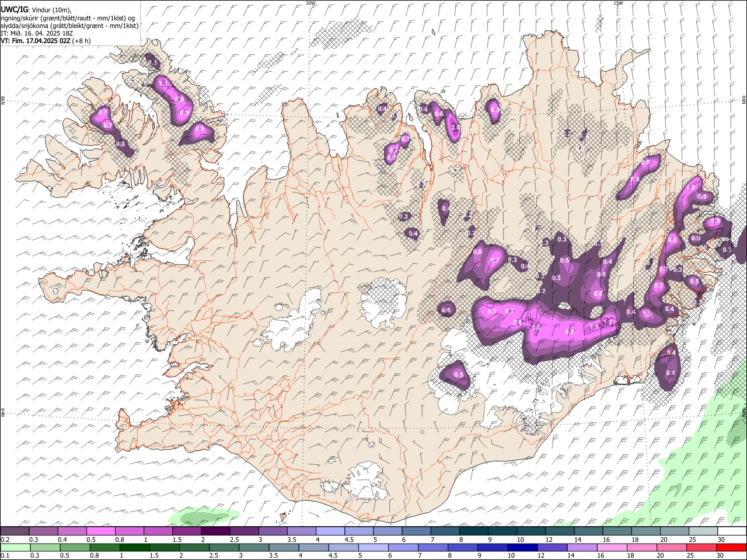
Task: Click the '0.1' label in the bottom legend row
Action: tap(5, 555)
